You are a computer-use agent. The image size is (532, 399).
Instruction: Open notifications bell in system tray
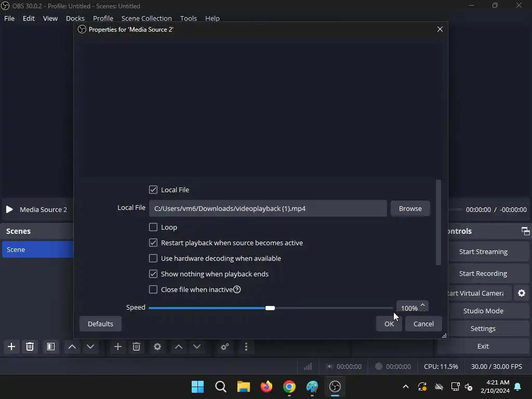[x=518, y=387]
